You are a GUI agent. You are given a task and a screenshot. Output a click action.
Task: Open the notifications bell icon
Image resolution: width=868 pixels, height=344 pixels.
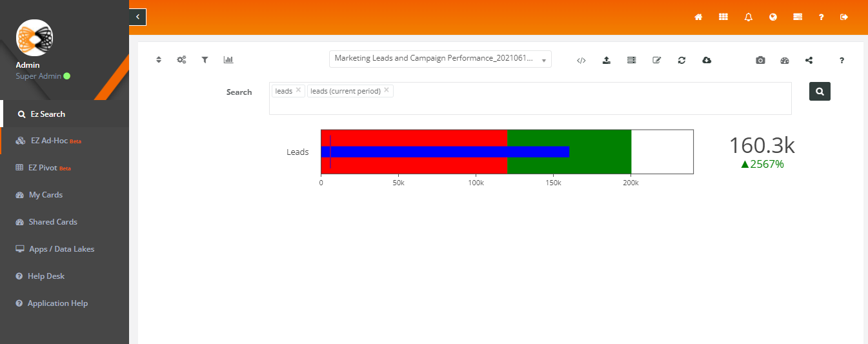[748, 17]
